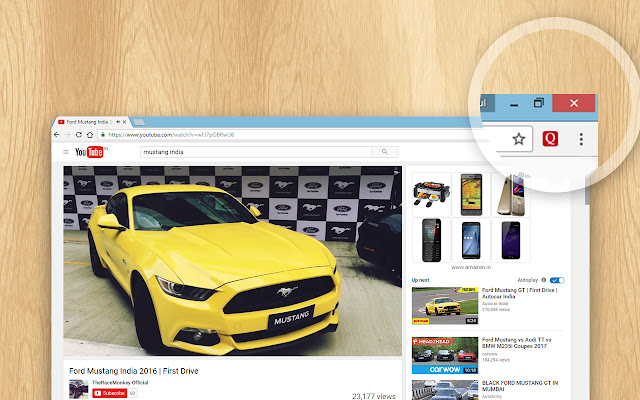
Task: Click the red Q extension icon
Action: [x=550, y=139]
